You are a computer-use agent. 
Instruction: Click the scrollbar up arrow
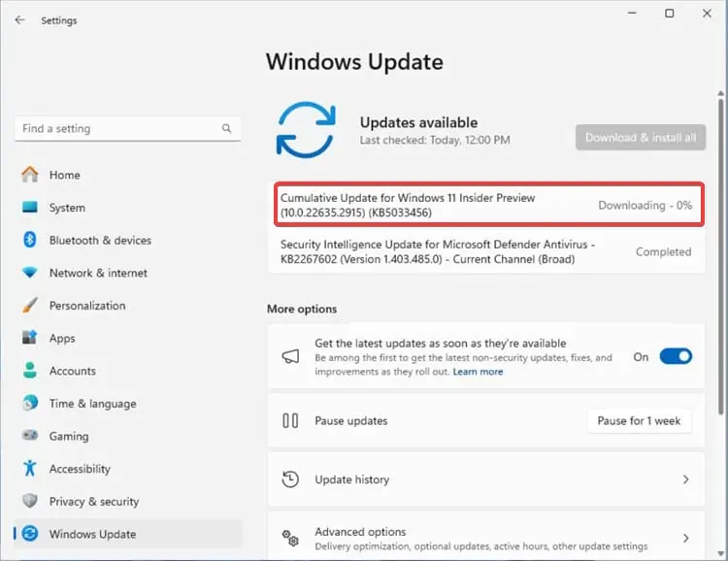[720, 93]
